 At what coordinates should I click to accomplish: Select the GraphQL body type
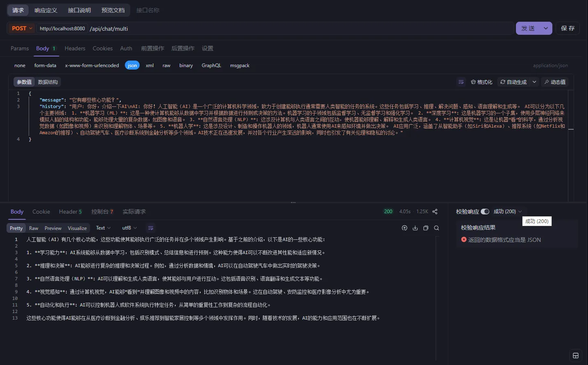211,65
